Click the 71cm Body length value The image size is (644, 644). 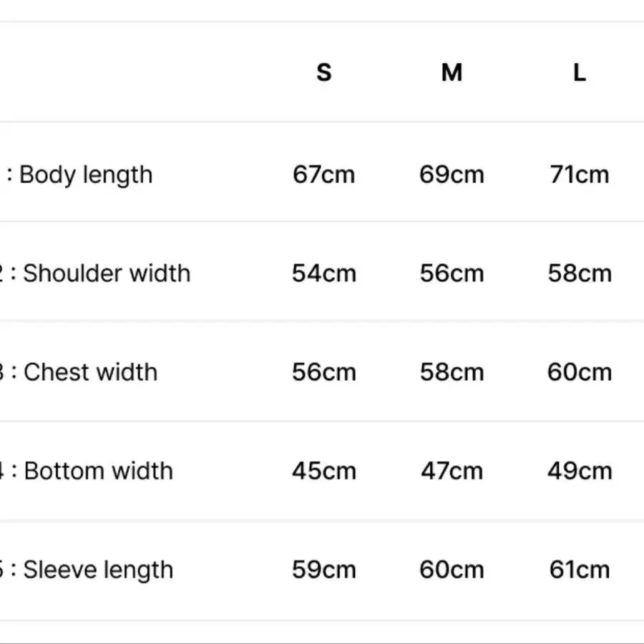click(580, 175)
